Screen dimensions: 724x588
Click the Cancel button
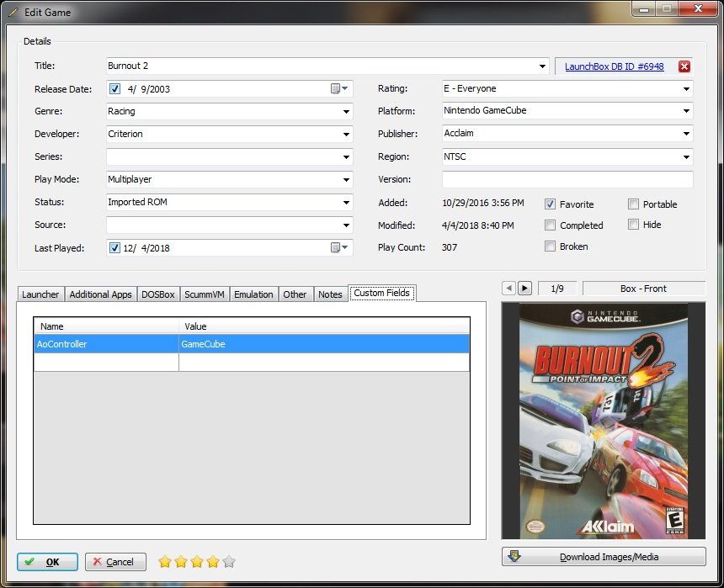tap(115, 562)
